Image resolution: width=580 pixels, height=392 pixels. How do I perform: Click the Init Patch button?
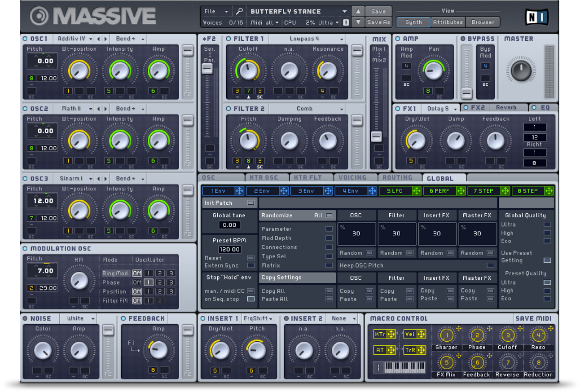click(229, 203)
